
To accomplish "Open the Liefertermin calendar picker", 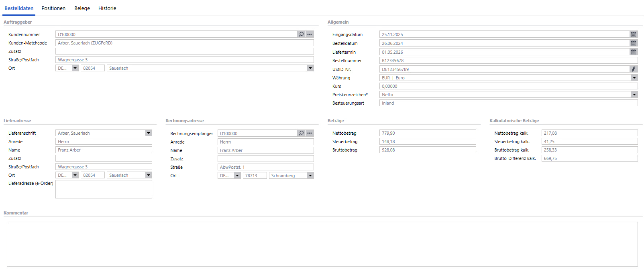I will [634, 52].
